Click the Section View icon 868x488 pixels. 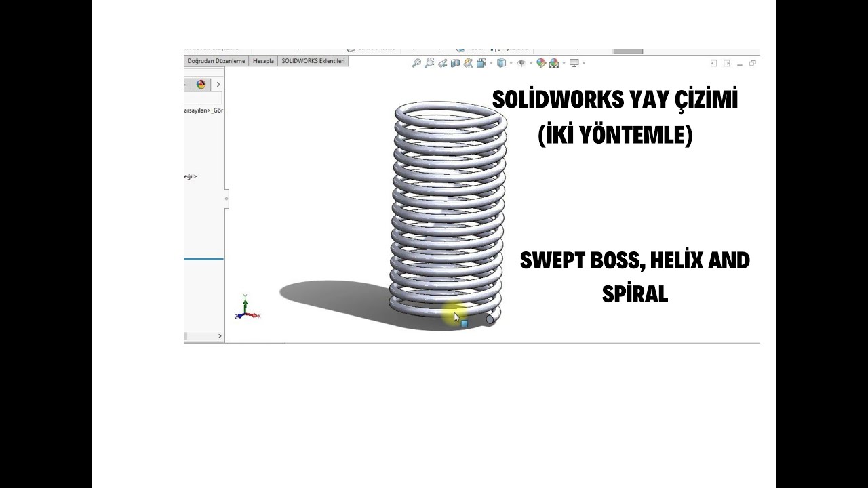(x=455, y=63)
